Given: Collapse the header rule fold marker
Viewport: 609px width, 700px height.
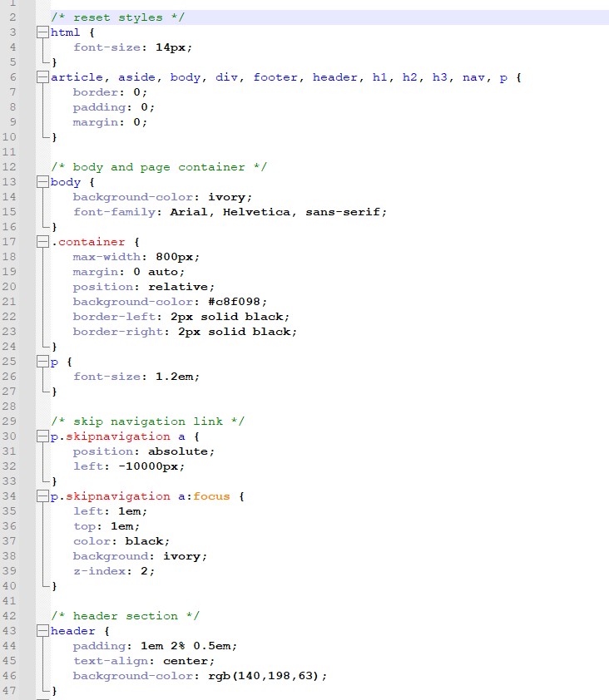Looking at the screenshot, I should tap(42, 631).
